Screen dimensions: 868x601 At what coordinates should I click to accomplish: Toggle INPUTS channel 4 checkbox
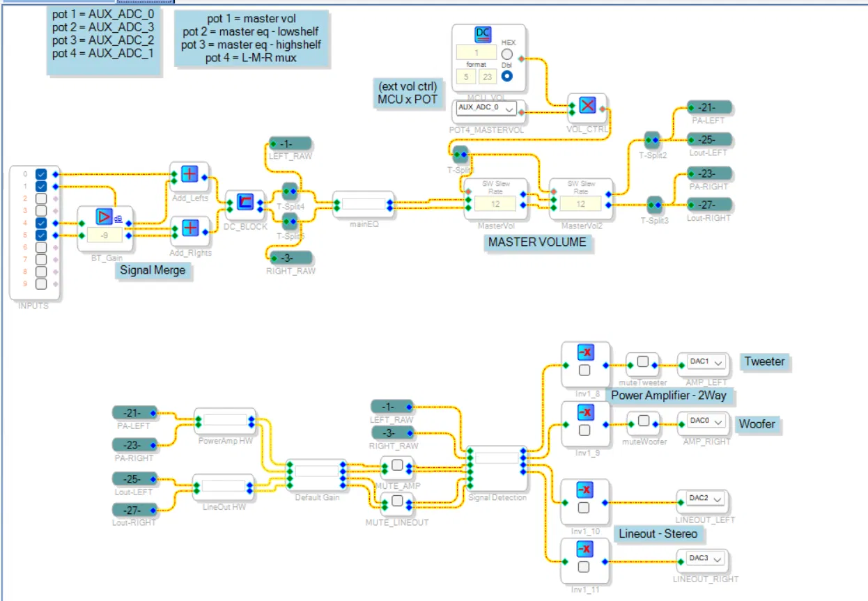click(41, 223)
